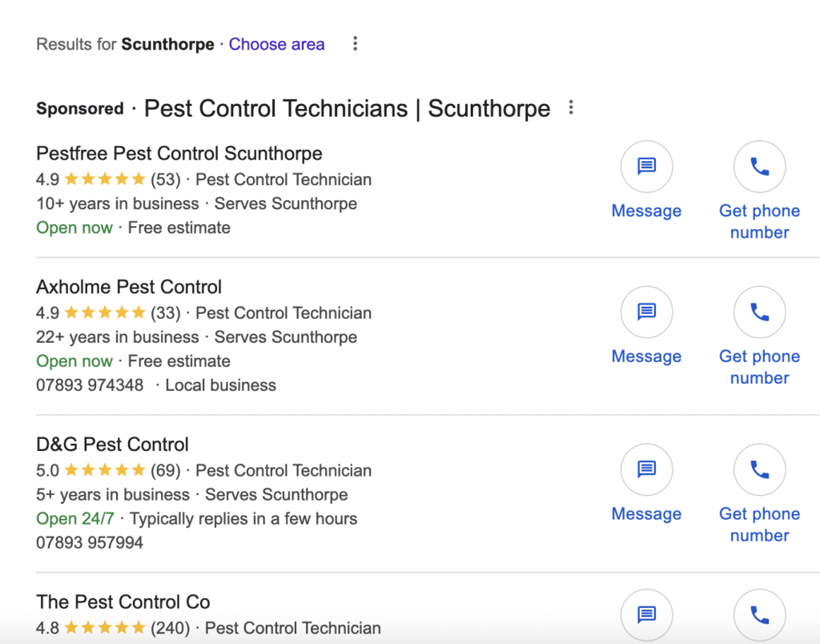Click D&G five-star rating row
The image size is (820, 644).
point(104,470)
